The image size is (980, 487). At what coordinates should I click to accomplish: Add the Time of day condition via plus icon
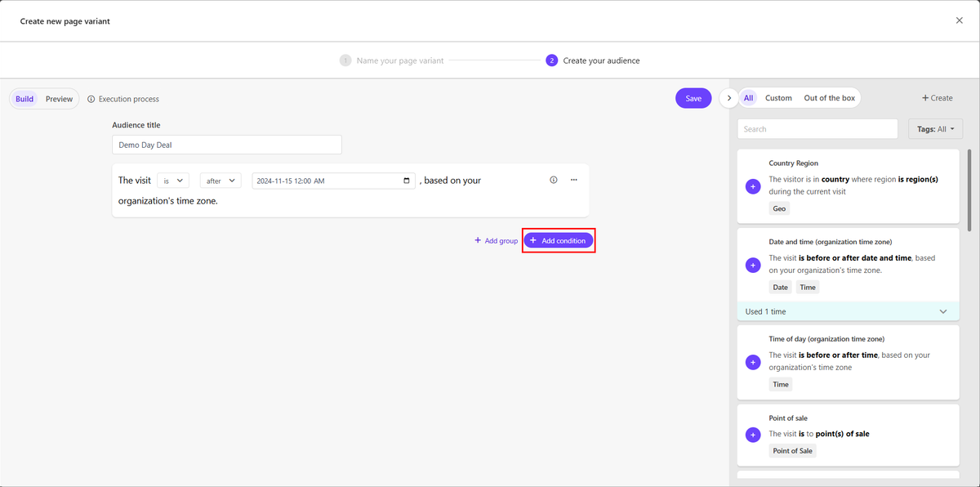click(x=753, y=362)
